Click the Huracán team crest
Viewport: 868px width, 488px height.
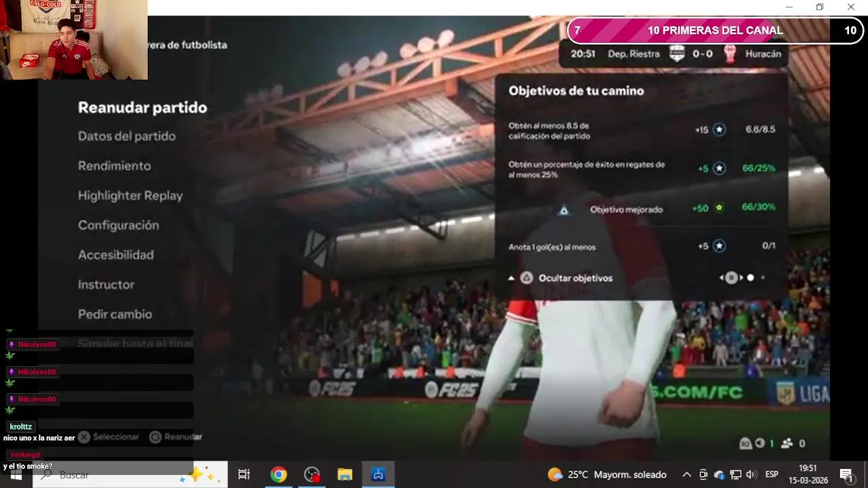(x=730, y=54)
